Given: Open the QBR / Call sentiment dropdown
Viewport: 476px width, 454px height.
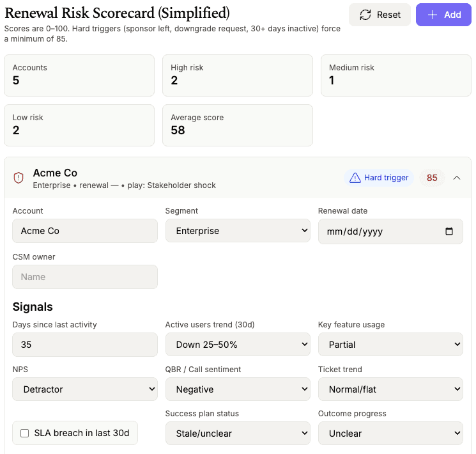Looking at the screenshot, I should 238,389.
